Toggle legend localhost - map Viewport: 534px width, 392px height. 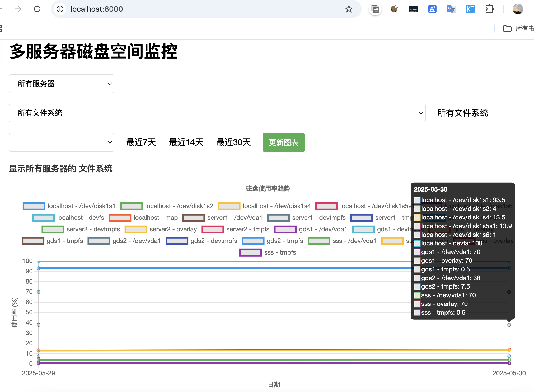tap(143, 218)
